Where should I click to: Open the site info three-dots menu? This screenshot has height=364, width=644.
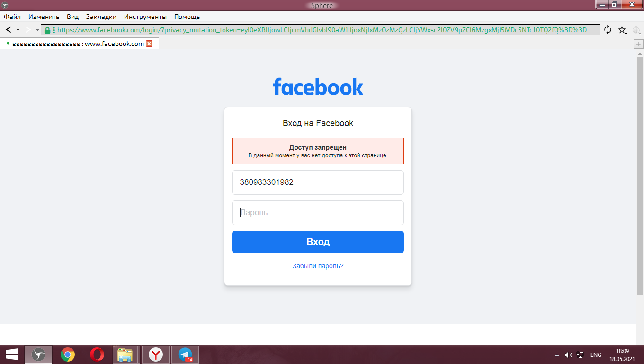(x=54, y=30)
